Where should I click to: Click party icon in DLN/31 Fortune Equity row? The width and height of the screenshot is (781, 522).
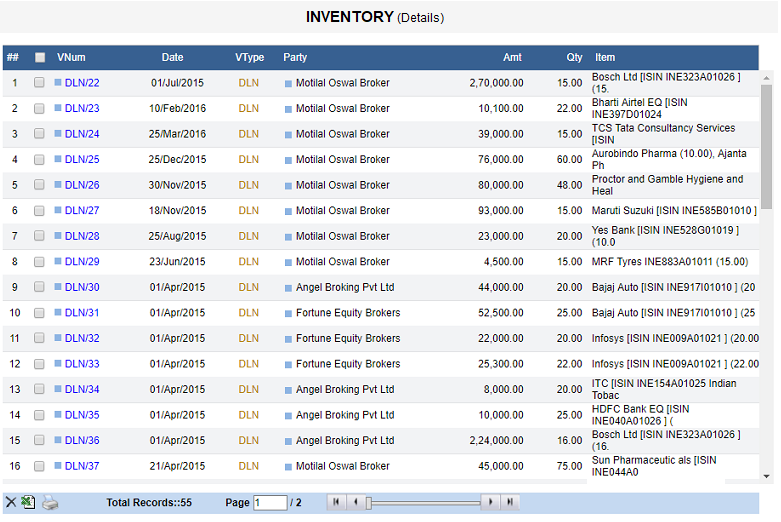click(288, 313)
